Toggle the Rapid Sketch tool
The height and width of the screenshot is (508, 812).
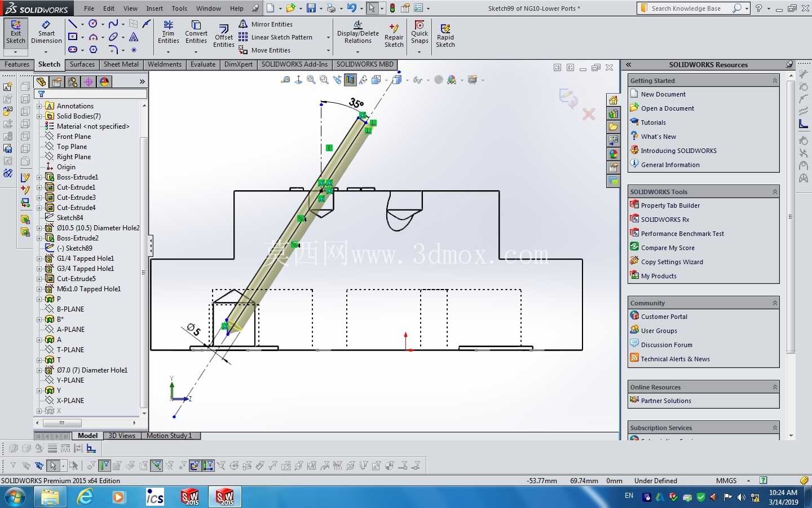tap(445, 36)
